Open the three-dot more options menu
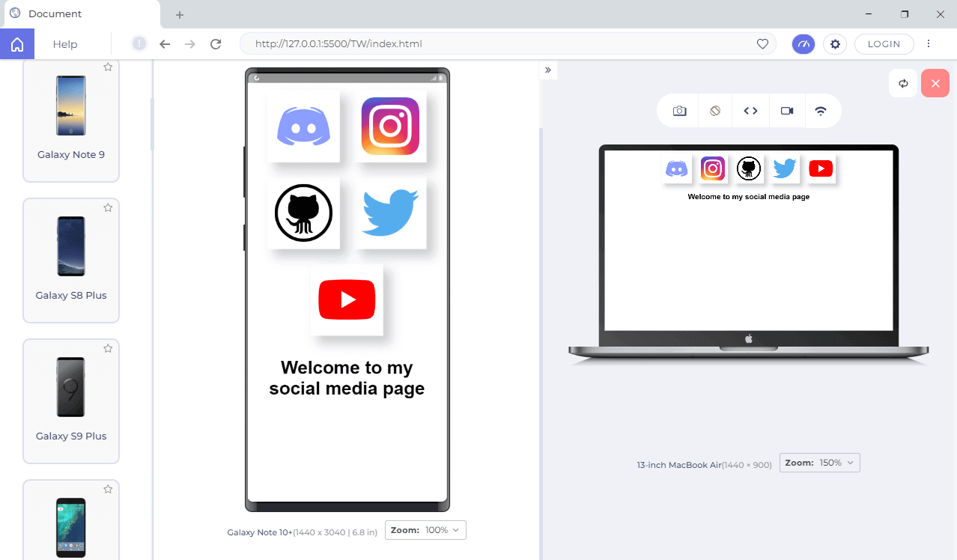This screenshot has height=560, width=957. pos(929,44)
